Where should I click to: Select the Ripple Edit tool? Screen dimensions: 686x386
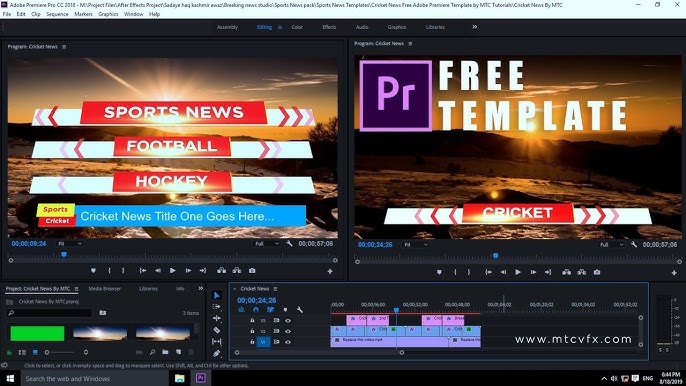[x=217, y=318]
